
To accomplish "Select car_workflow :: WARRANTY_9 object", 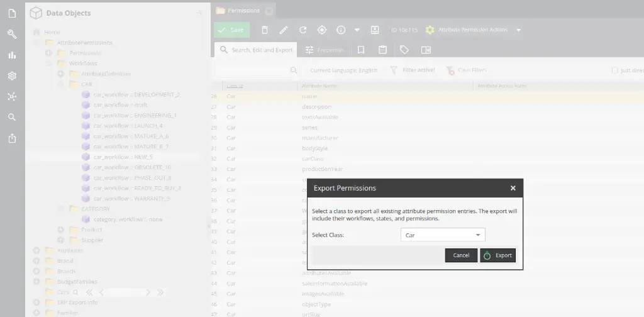I will coord(131,198).
